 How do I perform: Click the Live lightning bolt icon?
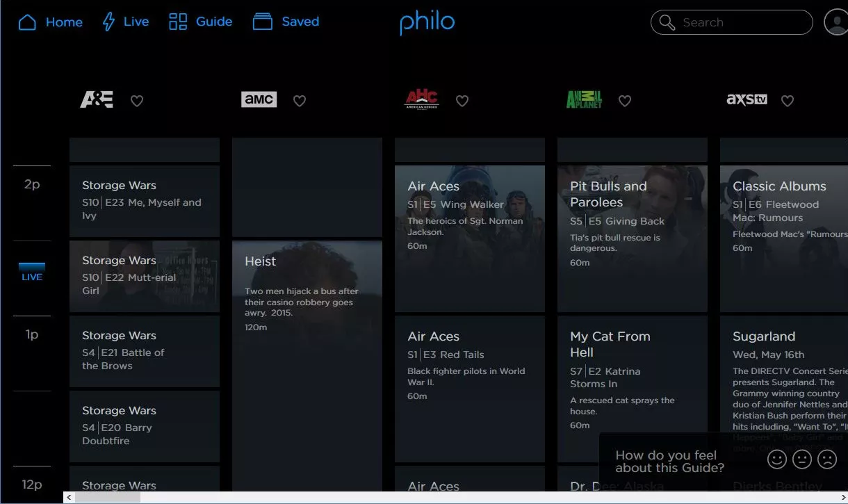click(108, 22)
